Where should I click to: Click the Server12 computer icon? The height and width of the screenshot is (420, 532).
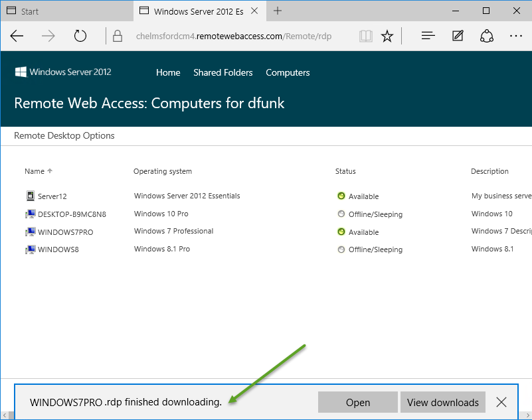pyautogui.click(x=30, y=196)
